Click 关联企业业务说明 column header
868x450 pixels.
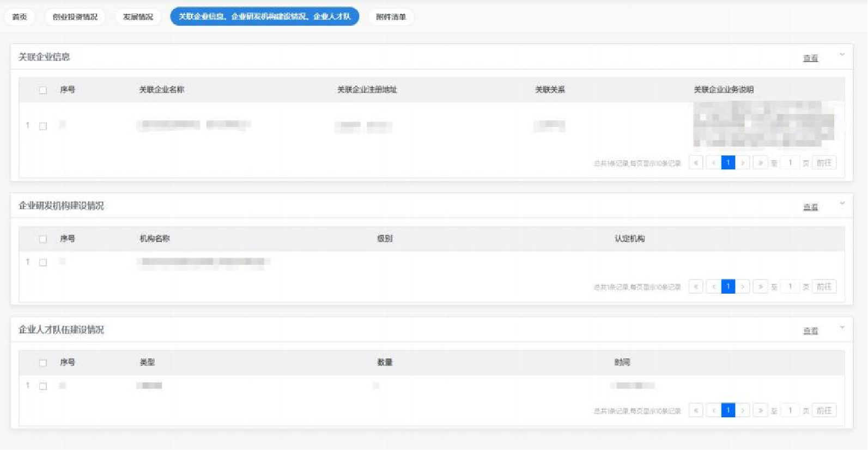724,90
